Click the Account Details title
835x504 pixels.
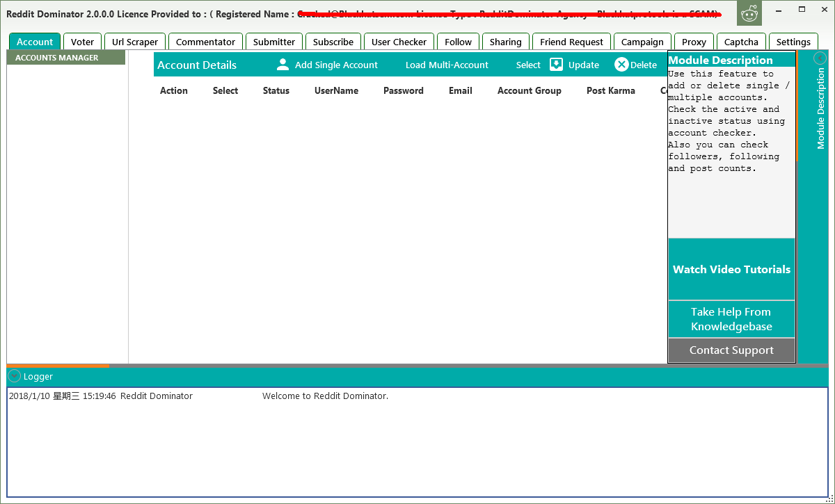[197, 65]
